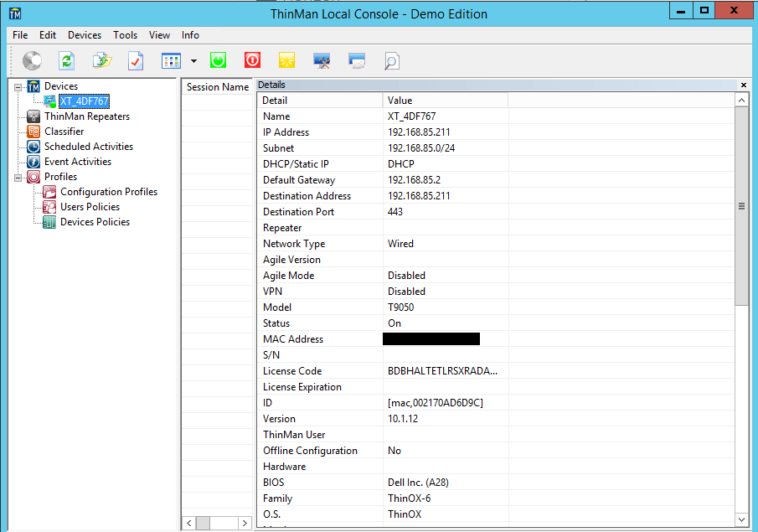
Task: Select Scheduled Activities in the tree
Action: pyautogui.click(x=89, y=146)
